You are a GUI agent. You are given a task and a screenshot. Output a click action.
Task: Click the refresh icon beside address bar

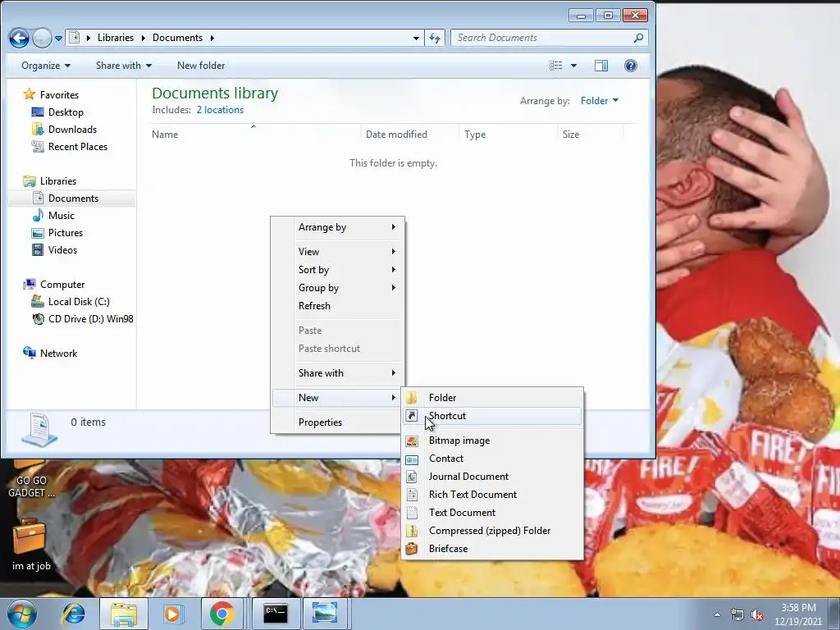click(x=435, y=38)
